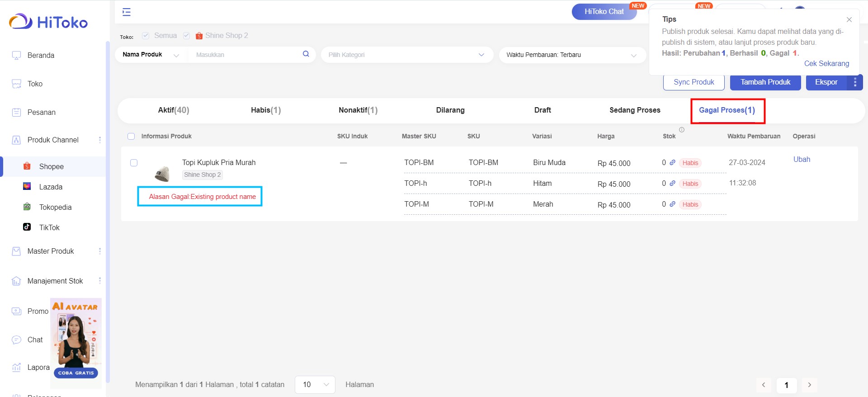Switch to the Nonaktif(1) tab
This screenshot has height=397, width=868.
click(358, 110)
